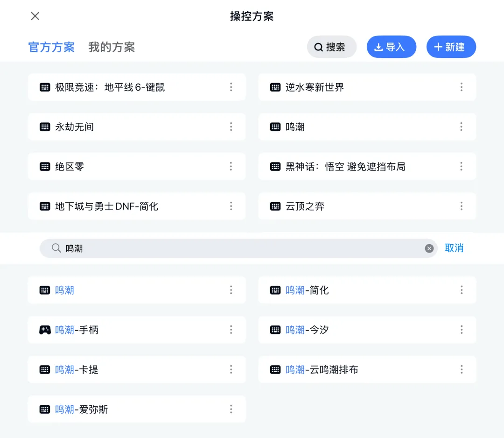The image size is (504, 438).
Task: Open the three-dot options for 鸣潮-爱弥斯
Action: (231, 409)
